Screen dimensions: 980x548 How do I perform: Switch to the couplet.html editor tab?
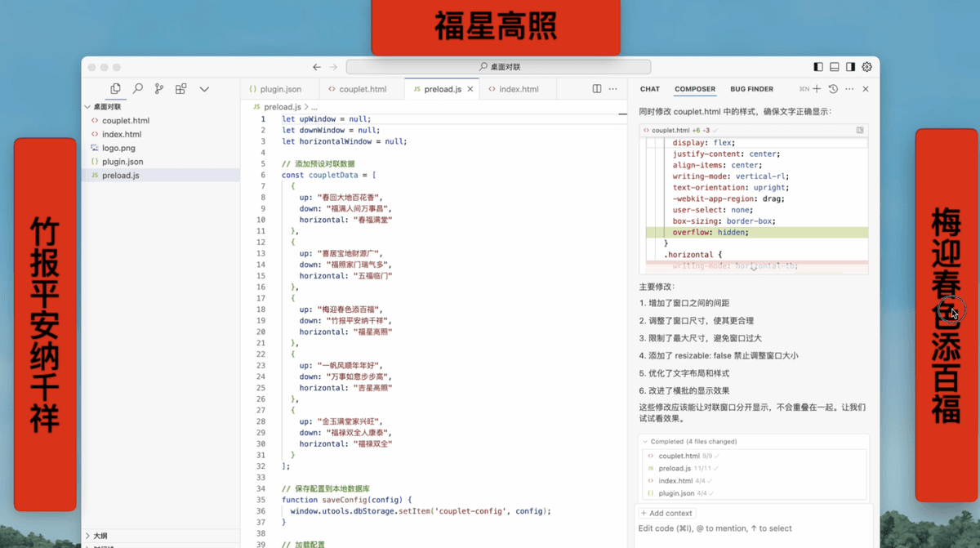358,89
